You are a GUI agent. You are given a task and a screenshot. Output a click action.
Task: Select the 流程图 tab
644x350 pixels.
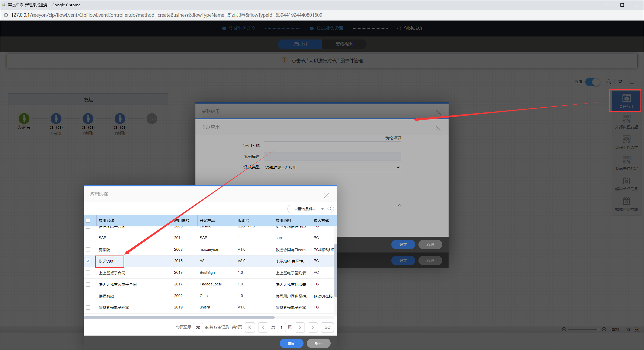[x=300, y=44]
